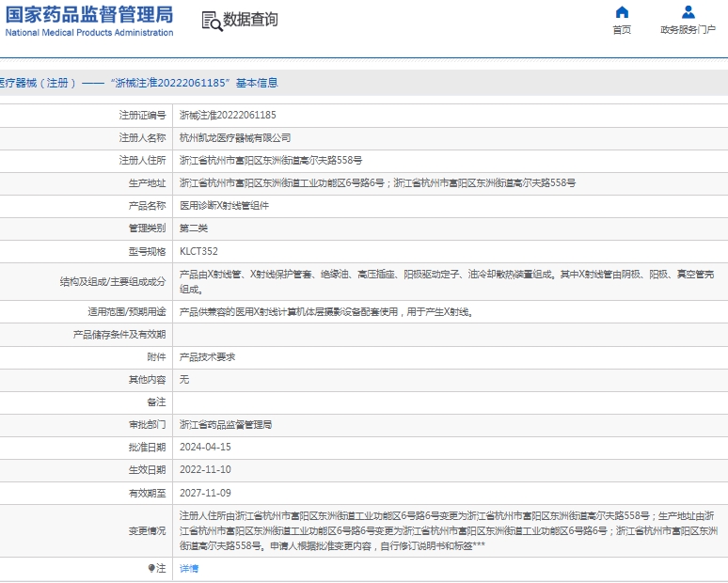Select the 适用范围 intended use text
This screenshot has width=728, height=583.
click(x=326, y=312)
